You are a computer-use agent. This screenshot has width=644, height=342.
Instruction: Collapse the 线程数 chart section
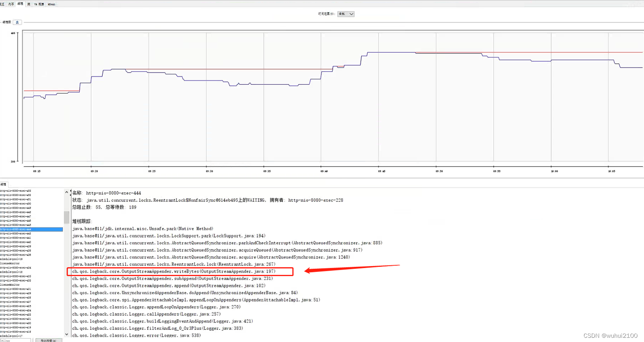(17, 22)
